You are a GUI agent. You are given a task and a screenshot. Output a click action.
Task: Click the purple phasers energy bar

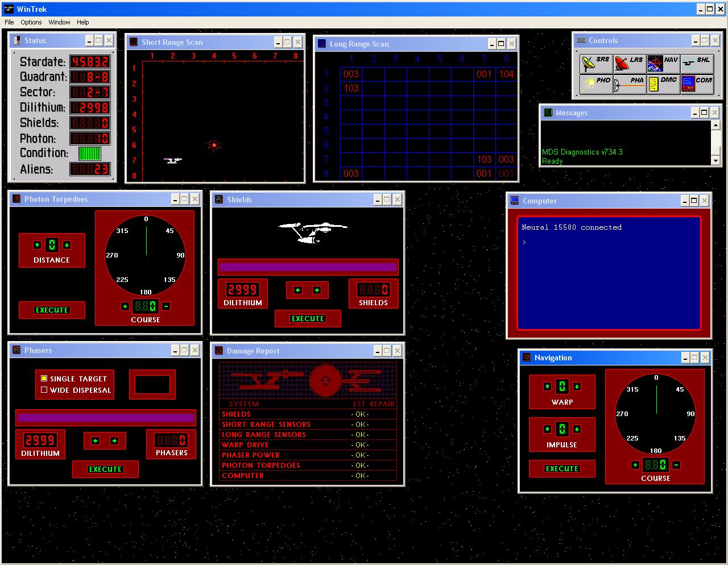[x=105, y=418]
